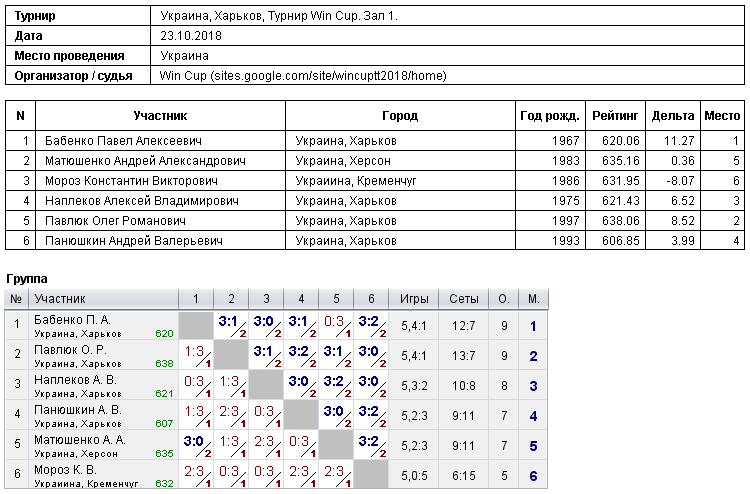Click the 'Дельта' column header
Viewport: 750px width, 494px height.
(x=673, y=116)
